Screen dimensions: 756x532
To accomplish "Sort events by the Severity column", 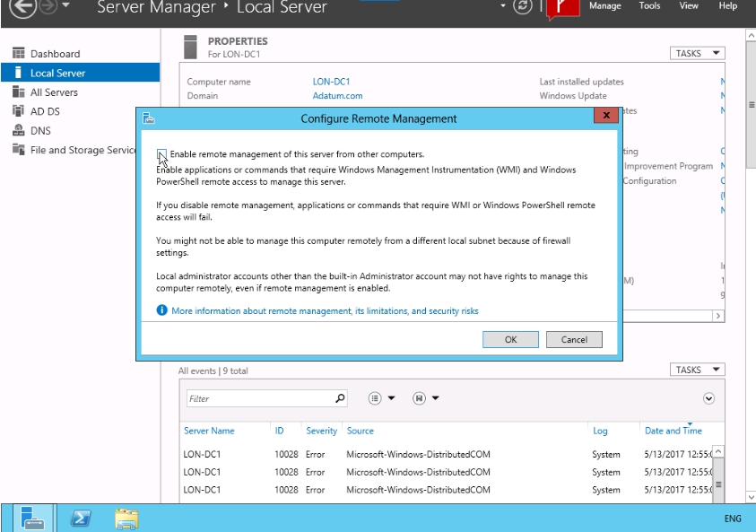I will pos(322,431).
